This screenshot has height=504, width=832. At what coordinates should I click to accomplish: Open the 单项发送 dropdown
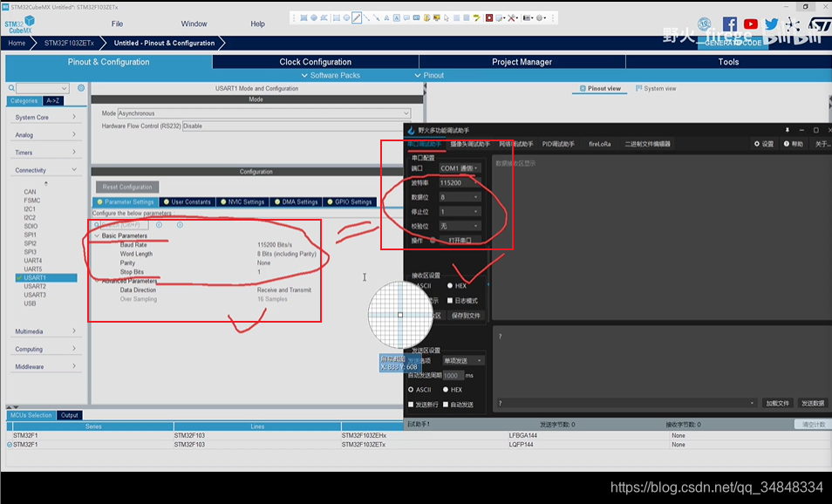point(463,360)
